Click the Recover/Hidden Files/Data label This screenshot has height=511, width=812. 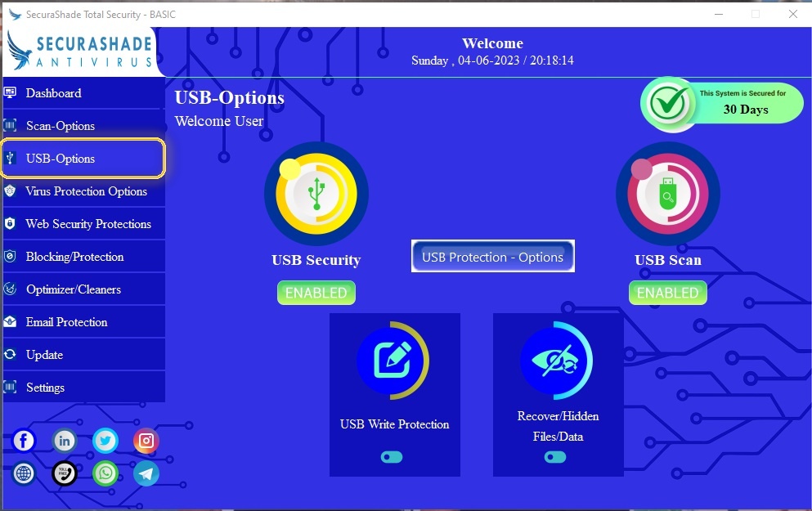tap(558, 426)
